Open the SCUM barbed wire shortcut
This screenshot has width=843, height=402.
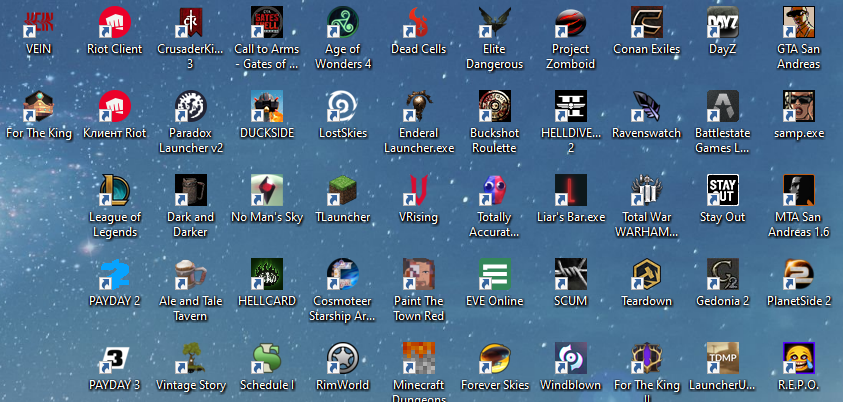tap(570, 274)
